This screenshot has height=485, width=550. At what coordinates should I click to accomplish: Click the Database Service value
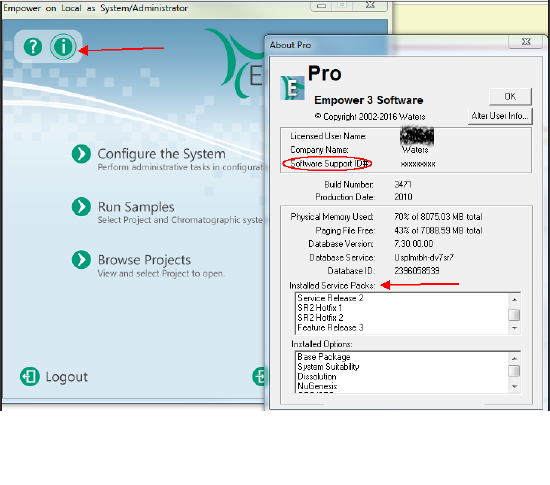point(424,258)
